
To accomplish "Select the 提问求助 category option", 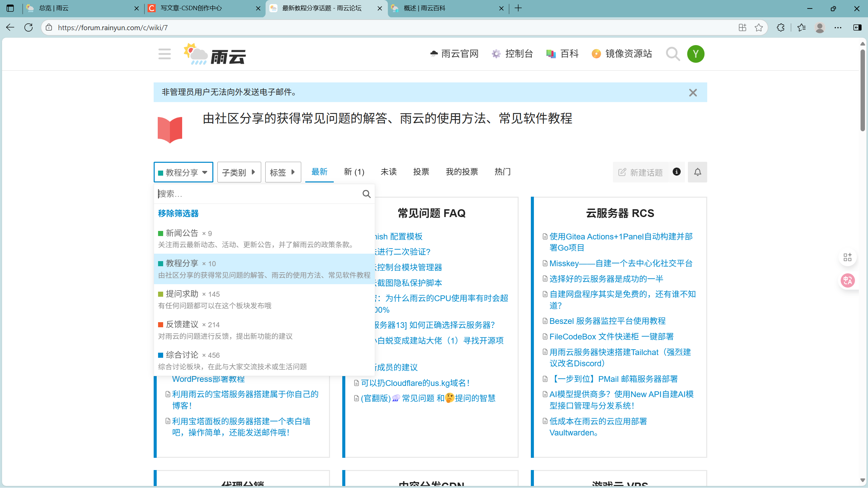I will 182,294.
